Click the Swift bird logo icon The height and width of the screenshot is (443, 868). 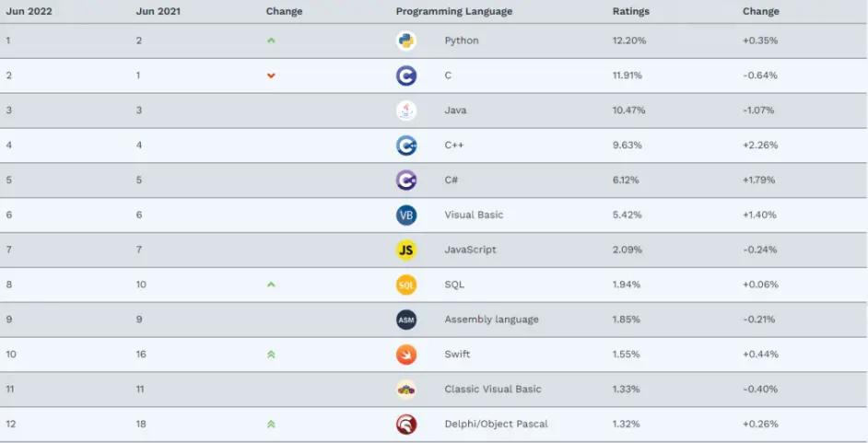(406, 355)
